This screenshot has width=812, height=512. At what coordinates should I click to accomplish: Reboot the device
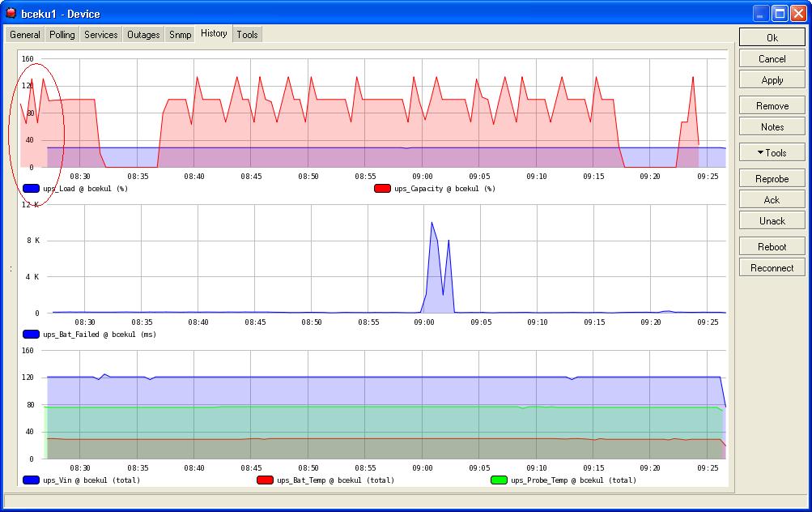pos(772,246)
